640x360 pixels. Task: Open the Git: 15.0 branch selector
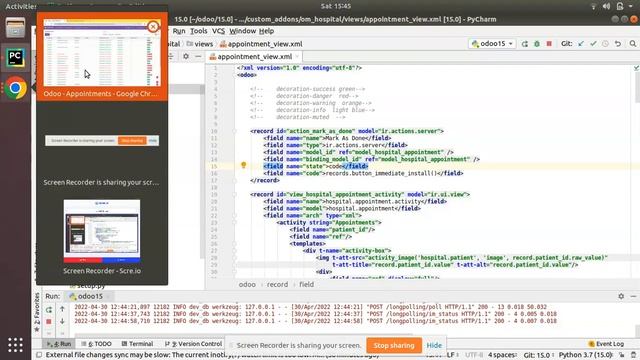537,355
